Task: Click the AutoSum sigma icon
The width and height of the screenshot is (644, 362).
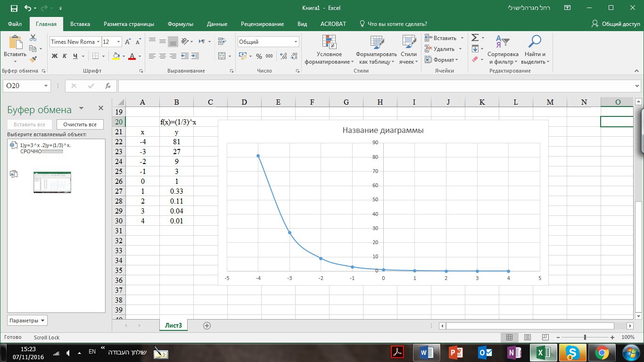Action: tap(475, 38)
